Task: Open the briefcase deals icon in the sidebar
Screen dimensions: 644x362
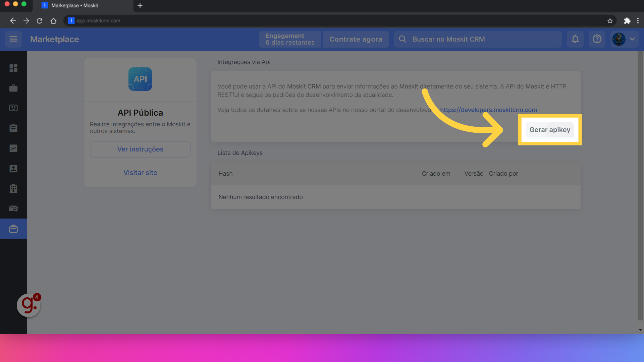Action: coord(13,88)
